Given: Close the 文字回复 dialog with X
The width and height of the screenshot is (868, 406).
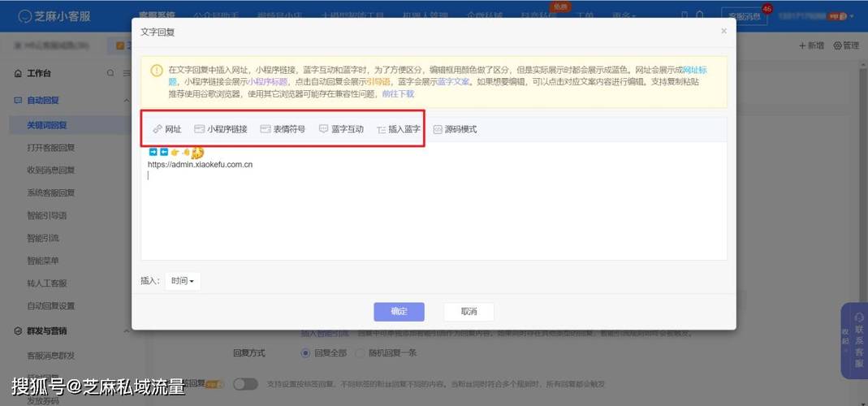Looking at the screenshot, I should click(x=723, y=31).
